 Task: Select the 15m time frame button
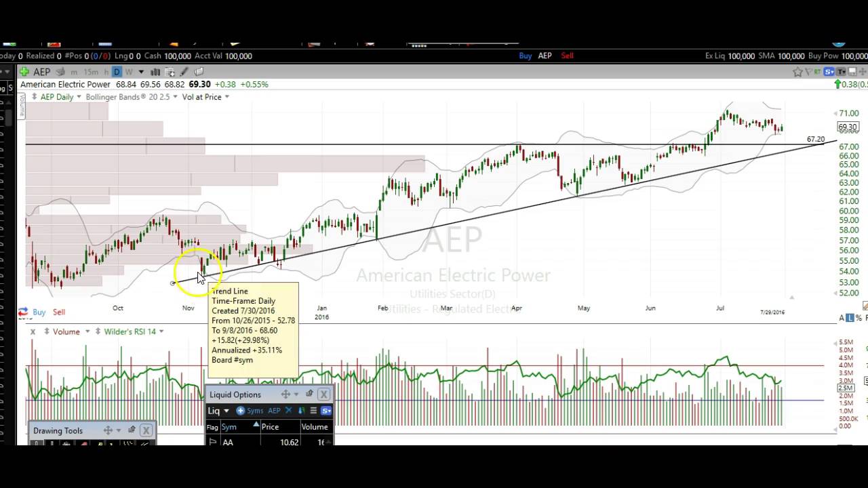91,72
